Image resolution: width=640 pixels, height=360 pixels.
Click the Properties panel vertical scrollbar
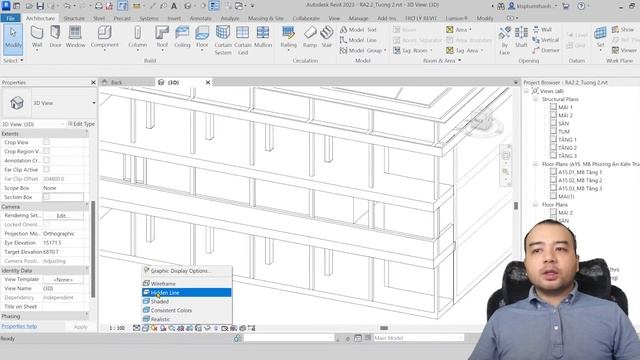pos(93,249)
